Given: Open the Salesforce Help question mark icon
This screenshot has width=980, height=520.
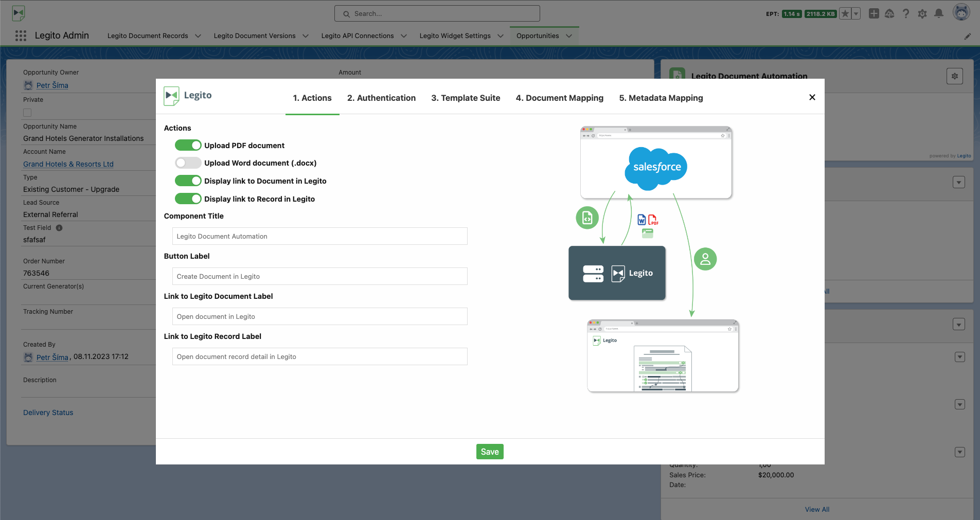Looking at the screenshot, I should tap(906, 14).
